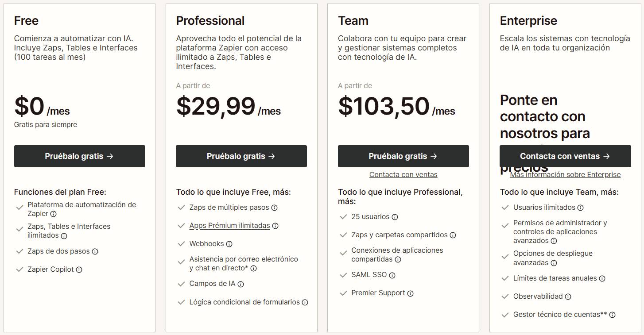This screenshot has width=644, height=335.
Task: Click checkmark beside Zaps de múltiples pasos
Action: point(181,207)
